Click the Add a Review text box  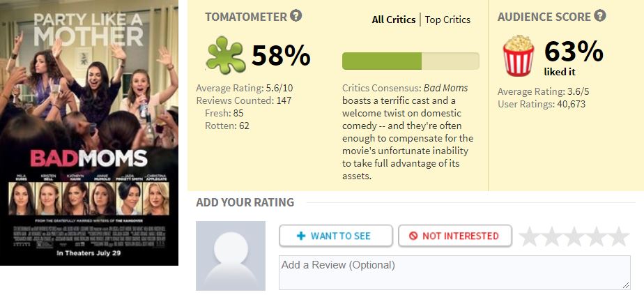click(x=454, y=273)
